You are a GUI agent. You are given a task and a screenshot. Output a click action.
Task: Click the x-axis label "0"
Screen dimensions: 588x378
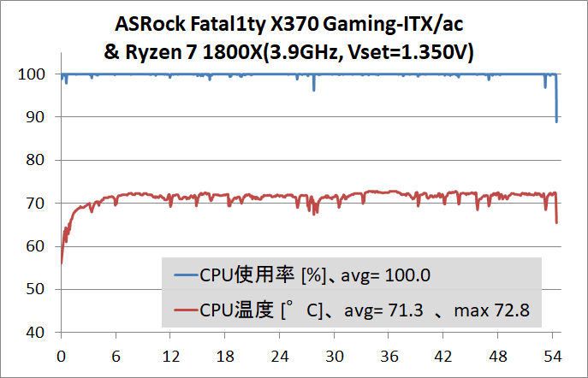[61, 357]
